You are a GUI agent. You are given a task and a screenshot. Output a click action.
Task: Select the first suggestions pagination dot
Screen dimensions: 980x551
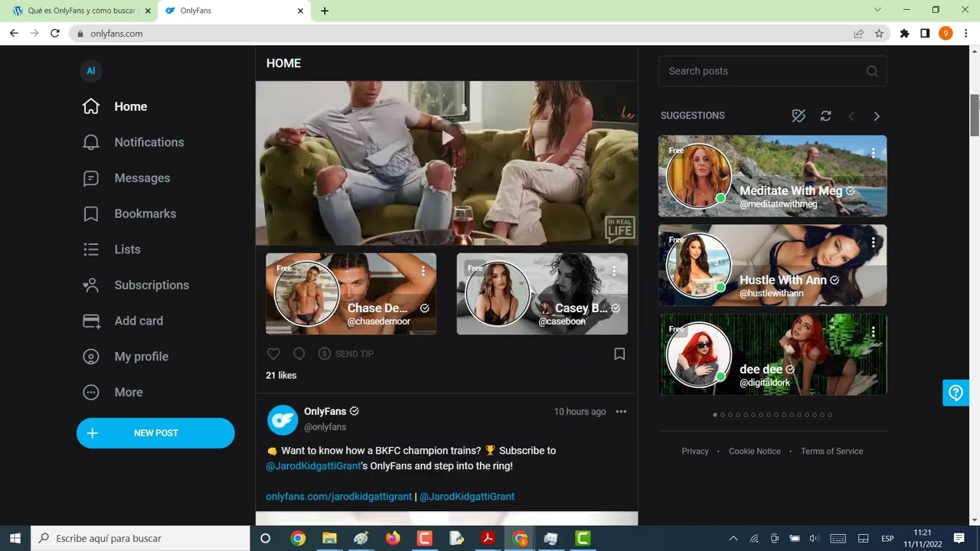[x=715, y=415]
